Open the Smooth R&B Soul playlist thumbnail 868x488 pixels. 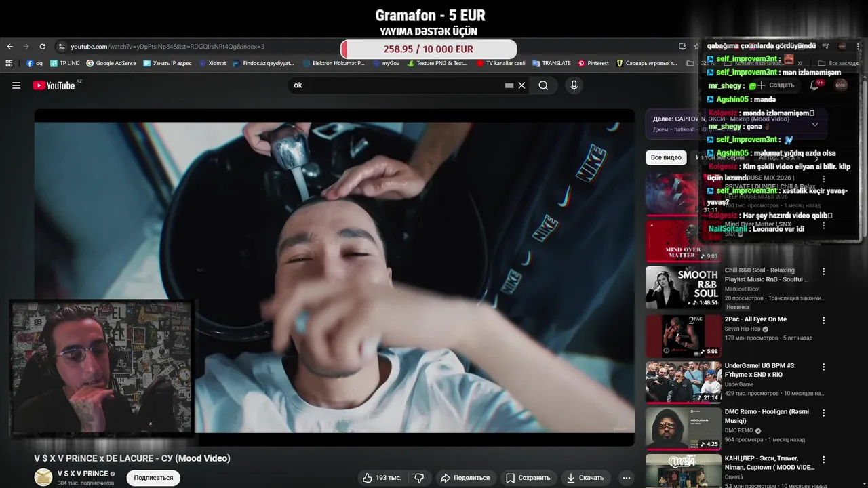683,287
